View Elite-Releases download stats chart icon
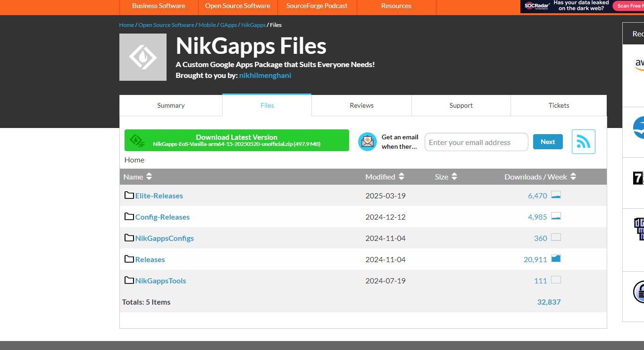The image size is (644, 350). point(556,195)
